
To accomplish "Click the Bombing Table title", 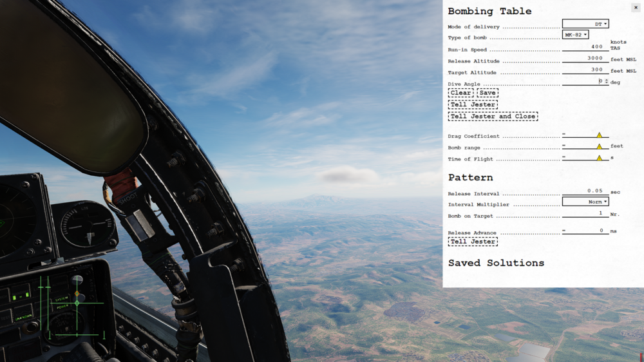I will pos(489,11).
